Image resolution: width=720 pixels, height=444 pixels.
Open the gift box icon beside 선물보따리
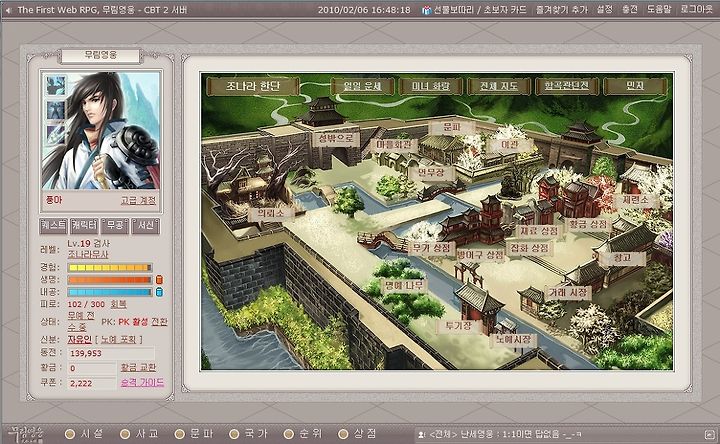[427, 10]
